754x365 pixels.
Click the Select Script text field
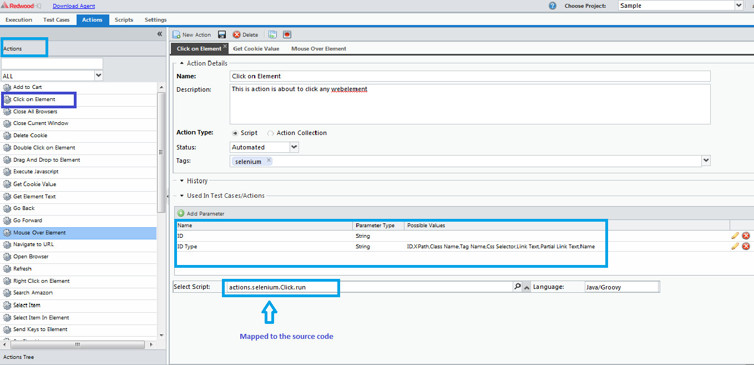(368, 287)
